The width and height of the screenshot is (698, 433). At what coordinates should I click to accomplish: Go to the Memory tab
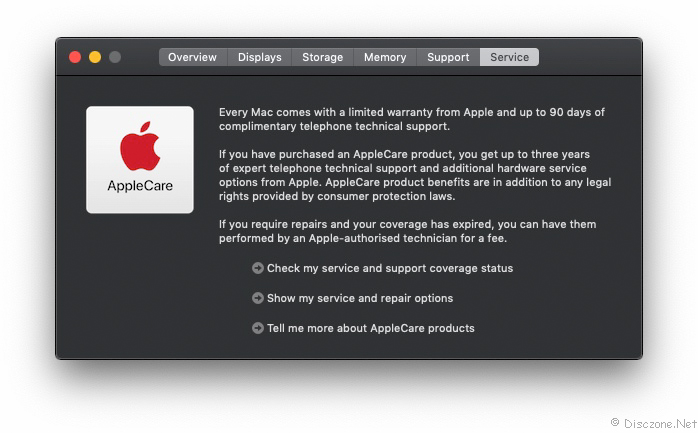click(385, 57)
